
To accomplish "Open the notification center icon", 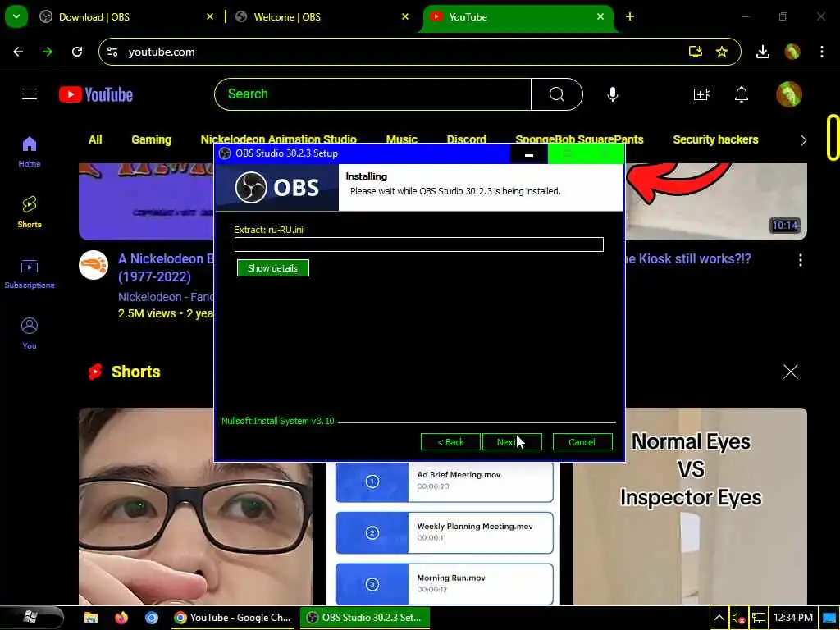I will (829, 619).
